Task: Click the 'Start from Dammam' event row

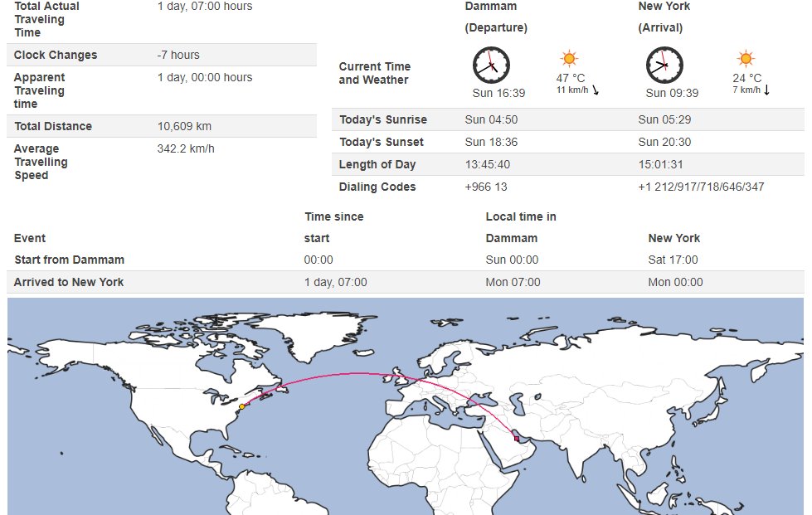Action: click(x=69, y=260)
